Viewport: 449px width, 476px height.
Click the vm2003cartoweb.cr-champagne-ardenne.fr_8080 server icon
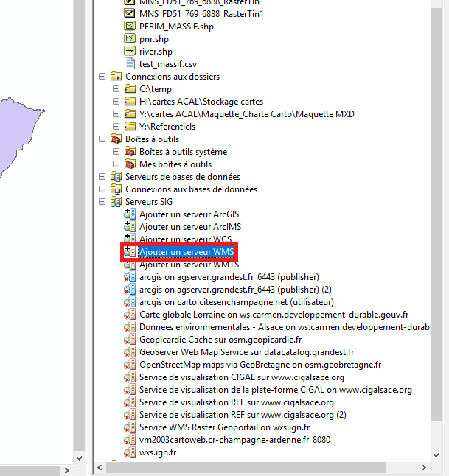(x=130, y=440)
